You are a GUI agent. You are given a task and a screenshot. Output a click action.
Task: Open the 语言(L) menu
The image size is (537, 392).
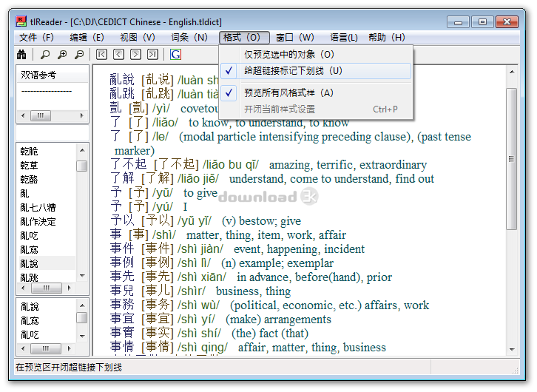pyautogui.click(x=344, y=37)
